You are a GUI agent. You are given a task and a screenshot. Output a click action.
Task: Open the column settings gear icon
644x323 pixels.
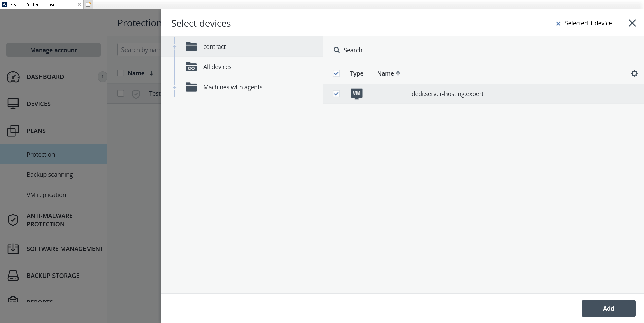(x=634, y=73)
